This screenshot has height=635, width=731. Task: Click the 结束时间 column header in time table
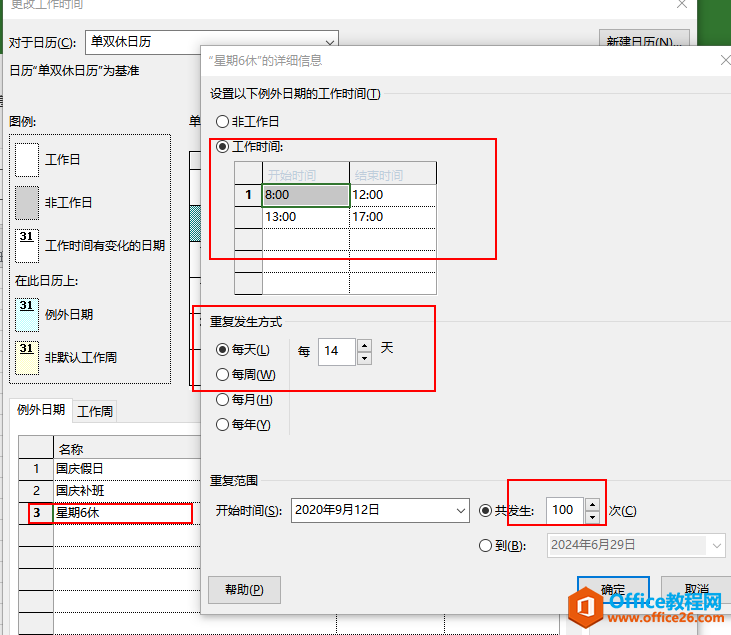tap(393, 173)
